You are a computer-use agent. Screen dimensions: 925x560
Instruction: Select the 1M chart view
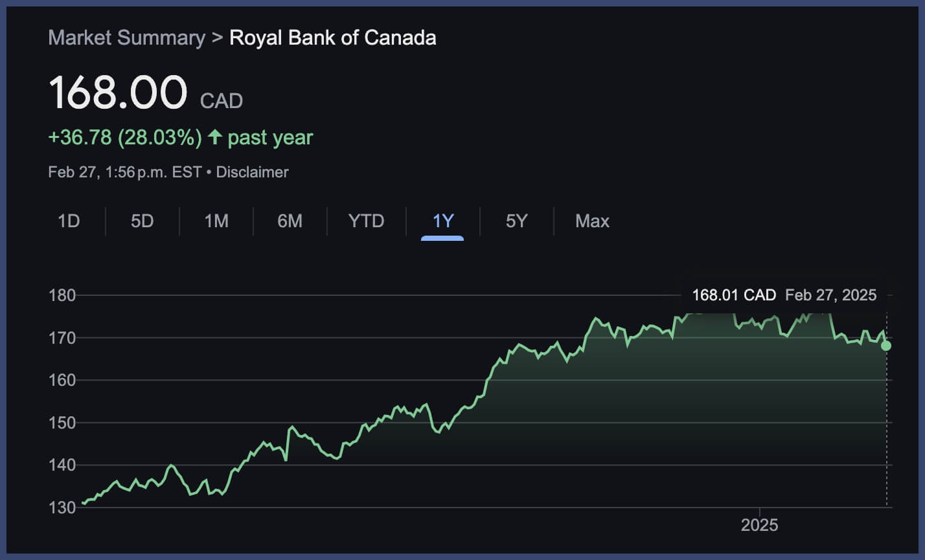(x=216, y=221)
